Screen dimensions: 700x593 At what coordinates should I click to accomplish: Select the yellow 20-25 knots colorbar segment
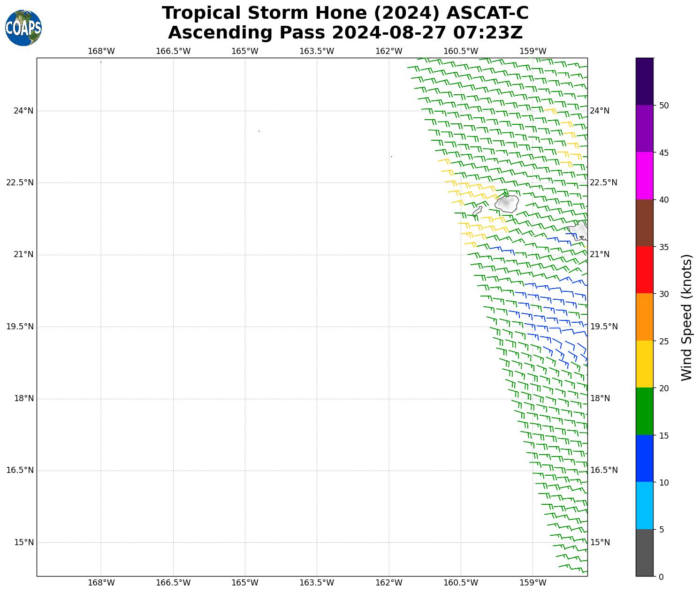click(x=644, y=364)
